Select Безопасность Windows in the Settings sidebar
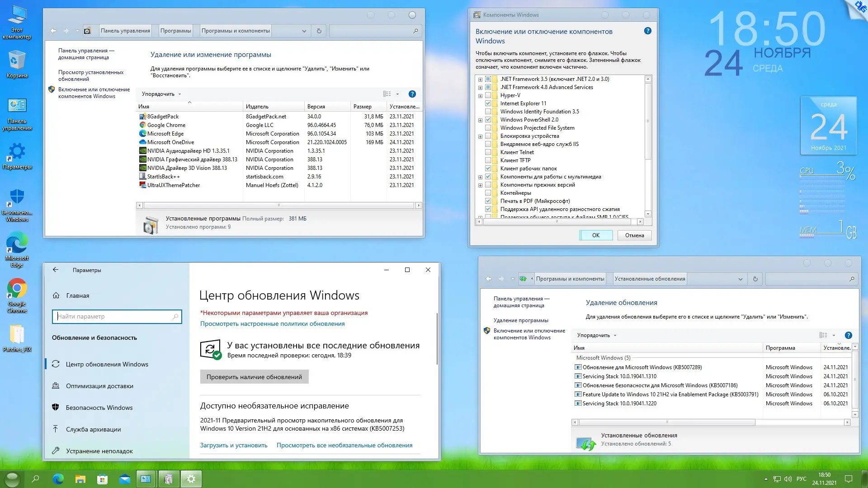This screenshot has height=488, width=868. (x=99, y=408)
